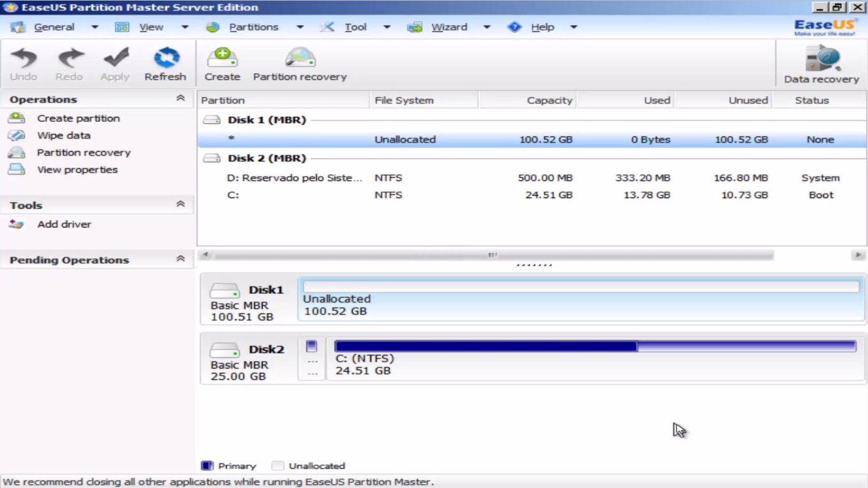Collapse the Tools panel
The width and height of the screenshot is (868, 488).
point(180,204)
